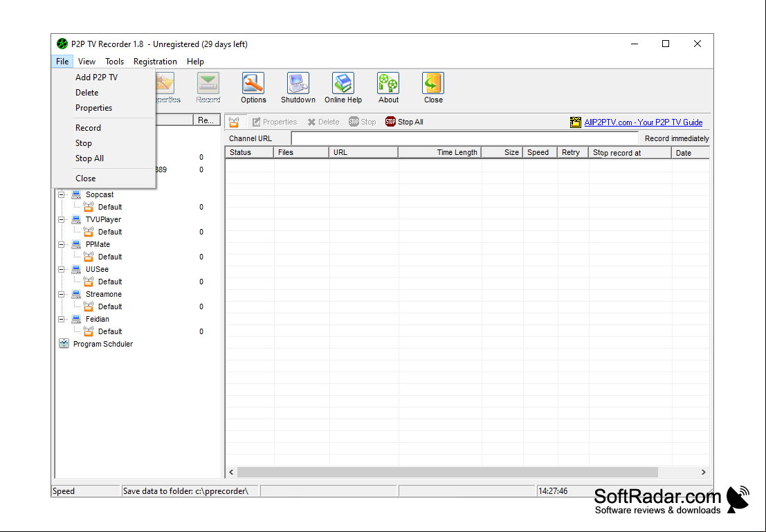Click the Delete button in channel toolbar
The height and width of the screenshot is (532, 766).
323,122
